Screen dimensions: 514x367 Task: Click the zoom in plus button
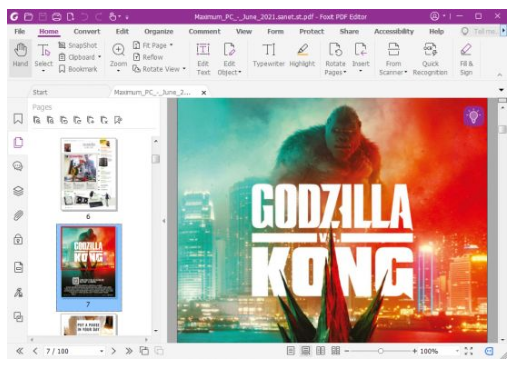[414, 351]
